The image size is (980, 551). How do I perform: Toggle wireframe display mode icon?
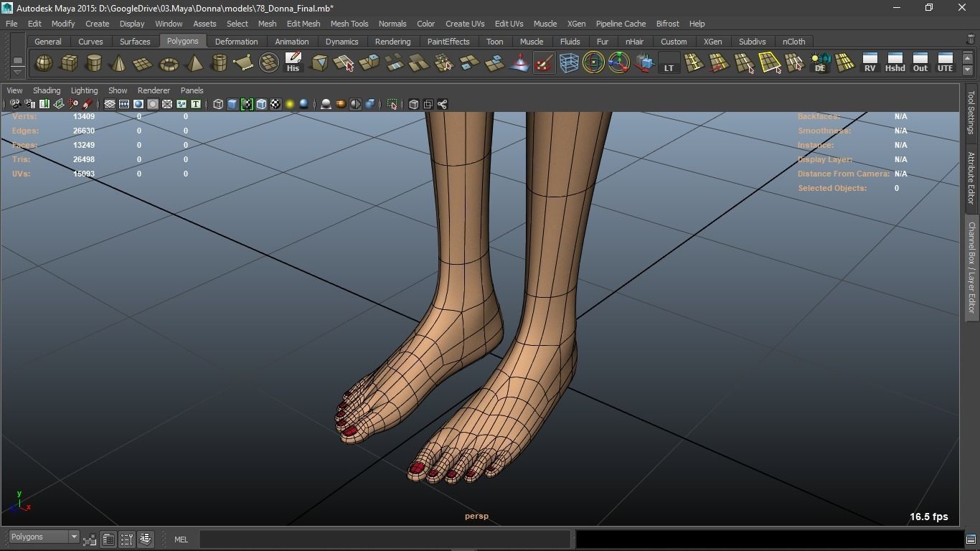pyautogui.click(x=218, y=104)
